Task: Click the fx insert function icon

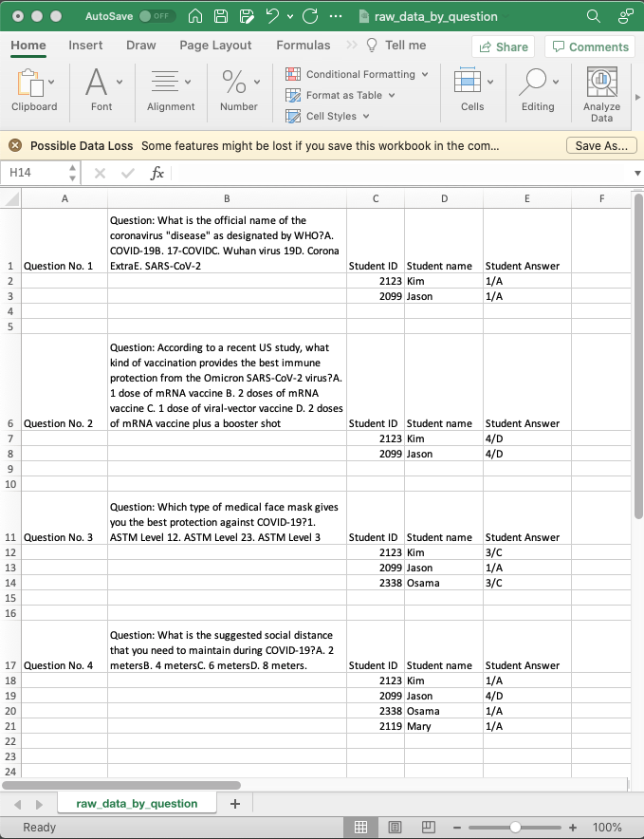Action: click(x=156, y=173)
